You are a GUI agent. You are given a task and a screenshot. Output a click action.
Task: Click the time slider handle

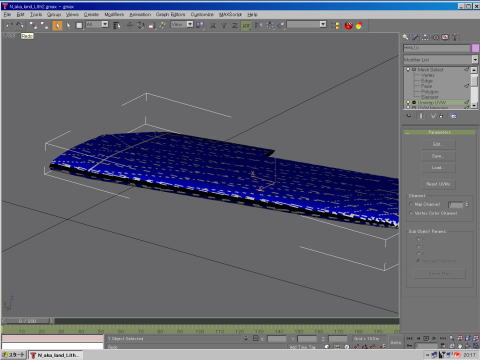coord(27,321)
